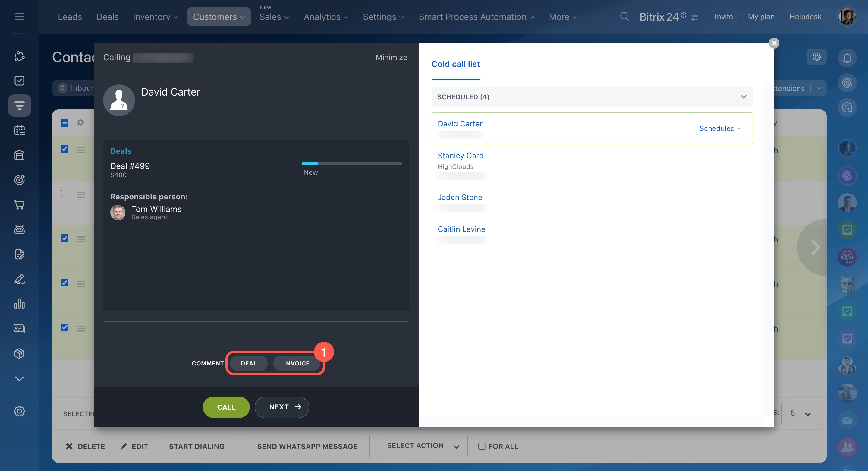Toggle the select-all header checkbox

point(65,123)
